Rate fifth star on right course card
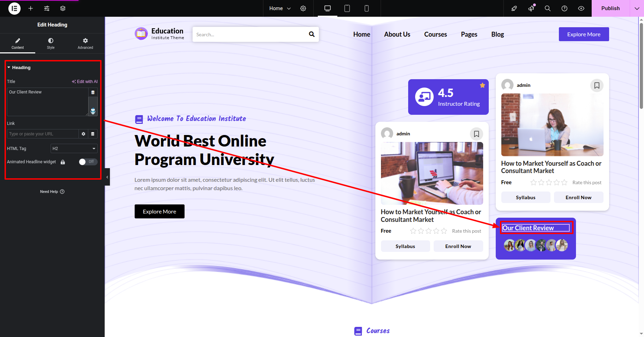This screenshot has height=337, width=644. (564, 182)
